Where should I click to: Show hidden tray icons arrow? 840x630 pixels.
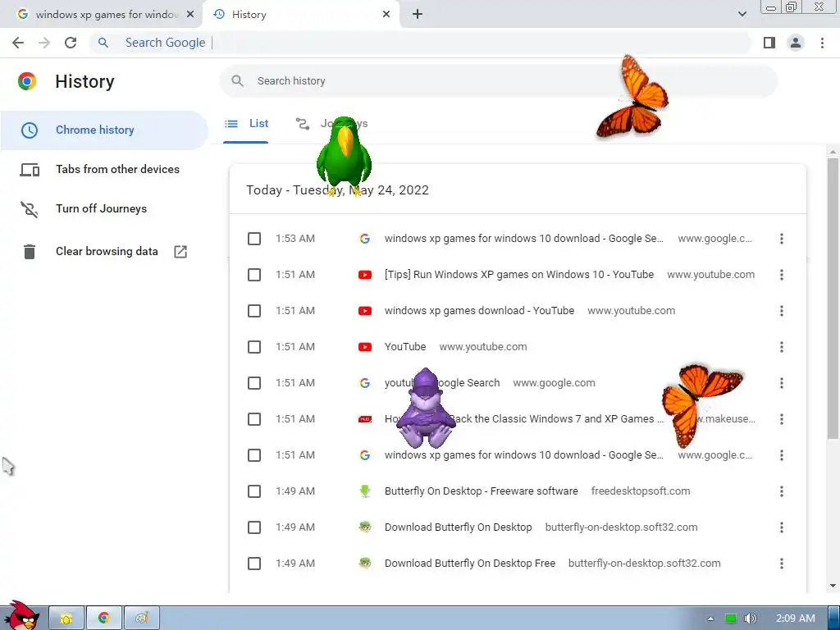click(710, 619)
